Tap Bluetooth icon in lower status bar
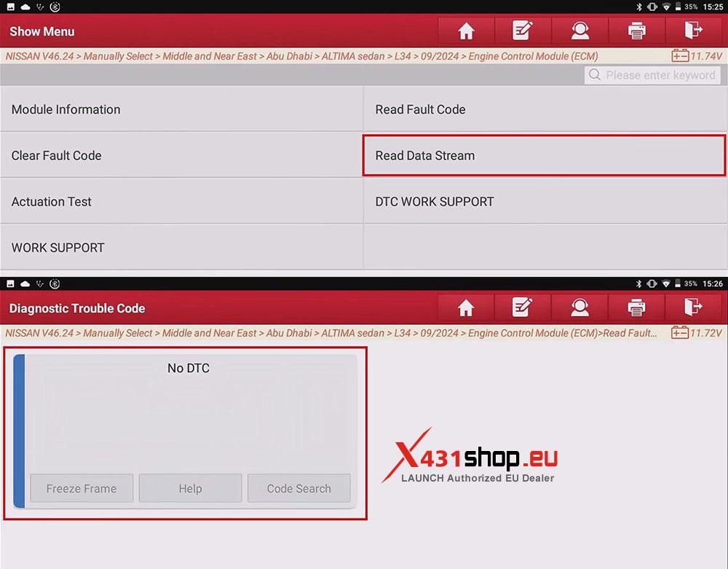The width and height of the screenshot is (728, 569). 638,284
